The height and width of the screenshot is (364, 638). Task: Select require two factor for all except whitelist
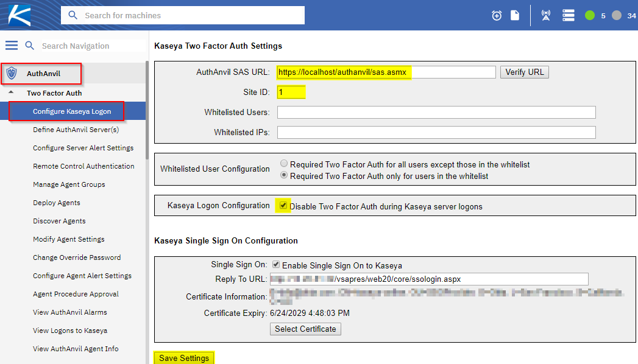pyautogui.click(x=284, y=164)
